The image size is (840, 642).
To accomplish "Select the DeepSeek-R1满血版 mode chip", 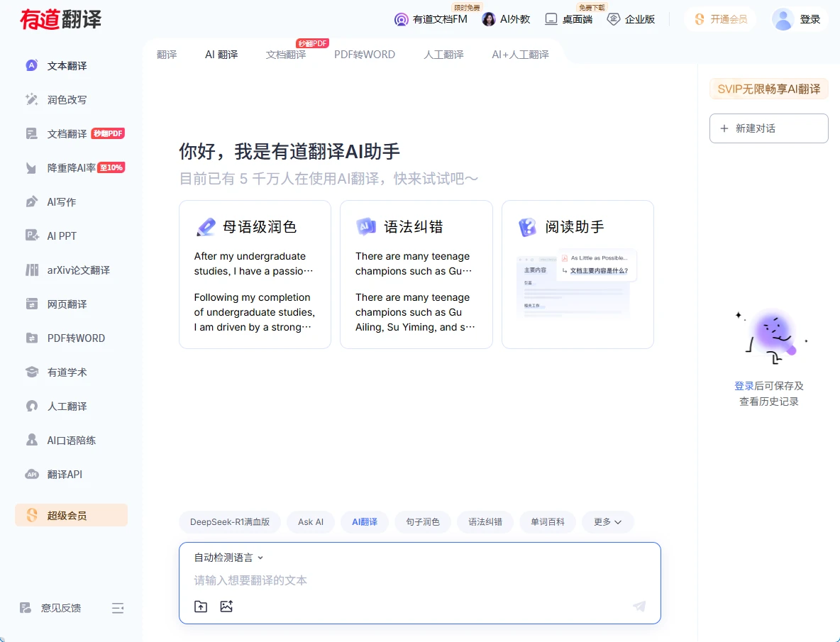I will click(230, 522).
